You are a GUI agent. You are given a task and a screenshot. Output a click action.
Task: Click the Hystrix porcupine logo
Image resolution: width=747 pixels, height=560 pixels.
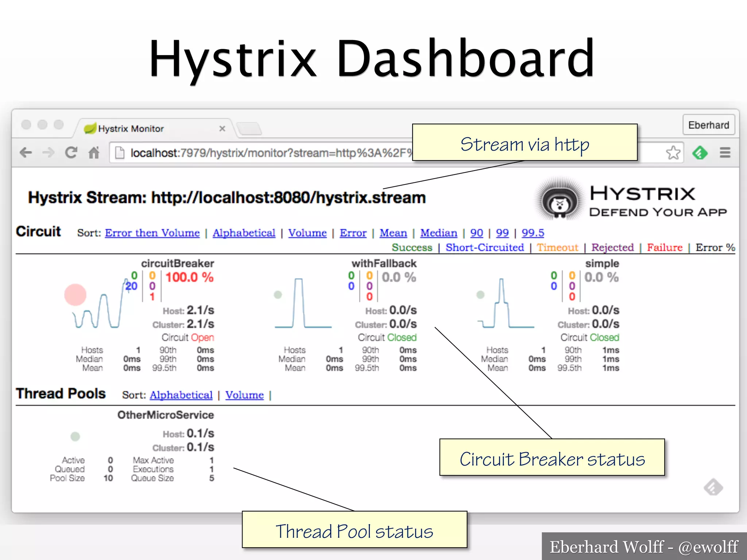559,200
